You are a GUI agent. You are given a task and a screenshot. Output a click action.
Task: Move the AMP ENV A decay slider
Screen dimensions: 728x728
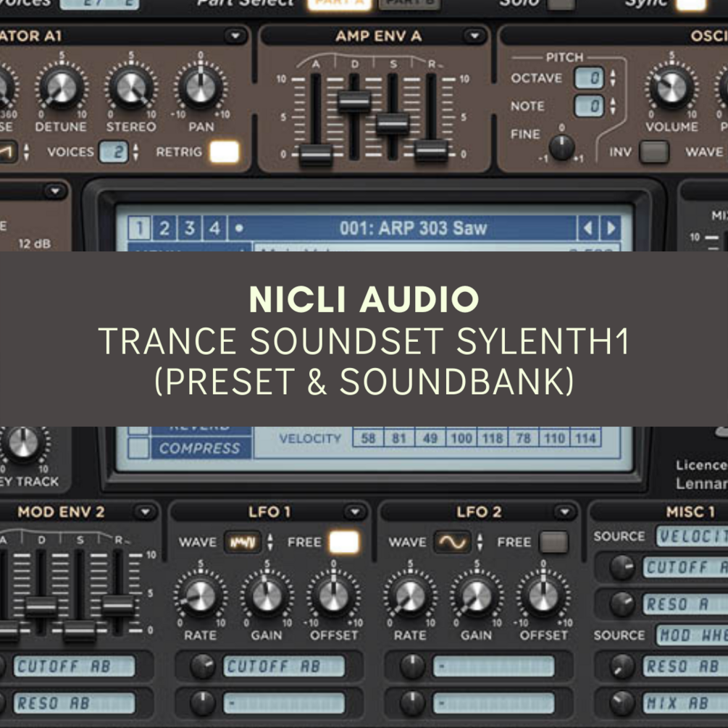click(353, 101)
